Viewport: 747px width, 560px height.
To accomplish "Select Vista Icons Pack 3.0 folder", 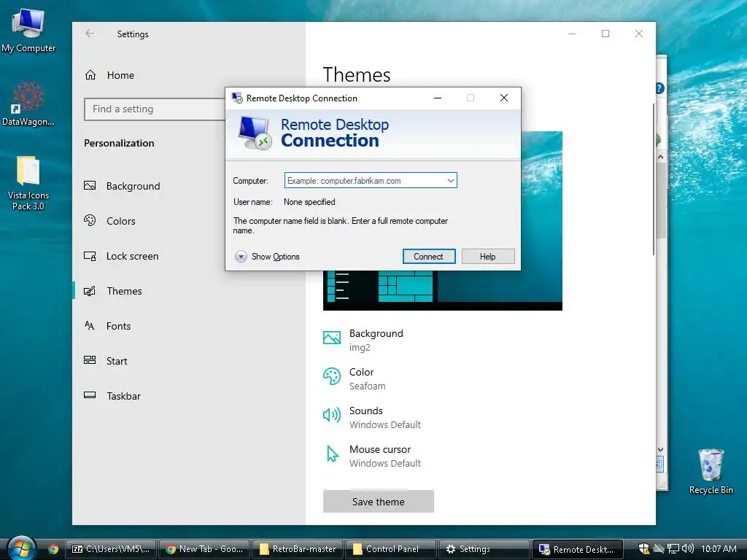I will (28, 183).
